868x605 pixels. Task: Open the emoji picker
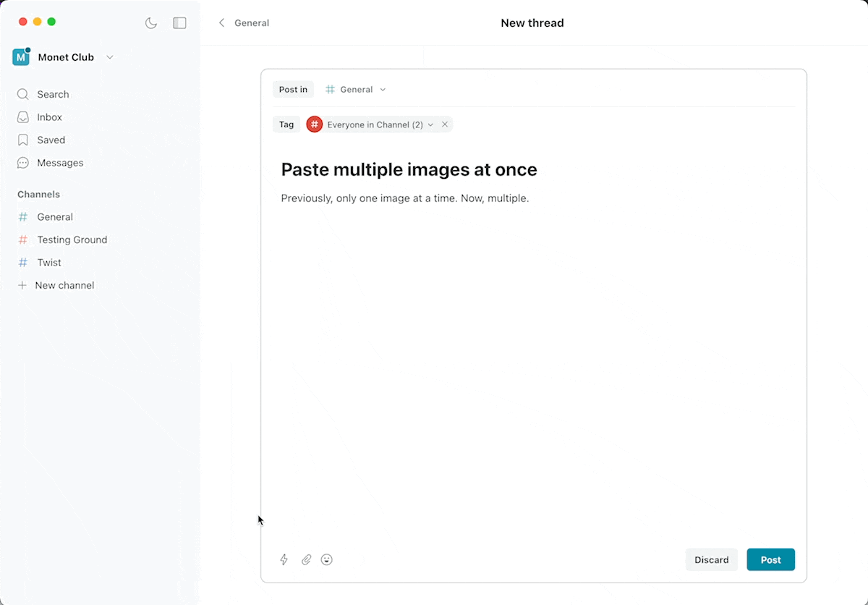tap(327, 559)
